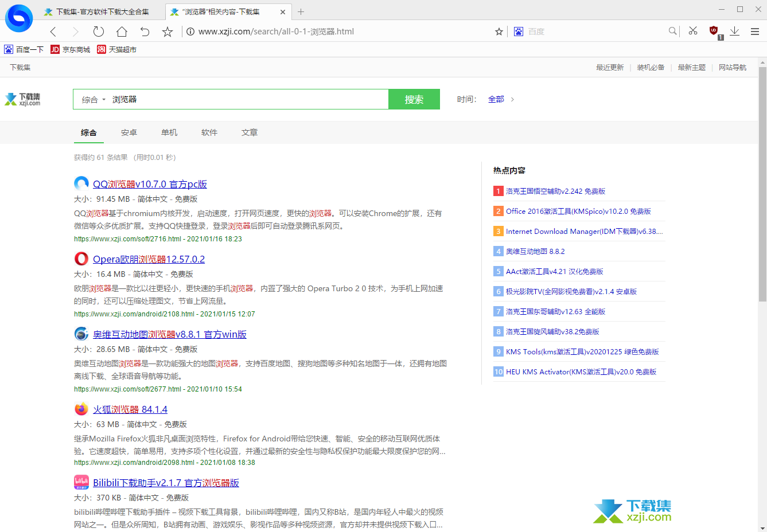Click the 奥维互动地图浏览器 result icon
This screenshot has width=767, height=532.
81,334
